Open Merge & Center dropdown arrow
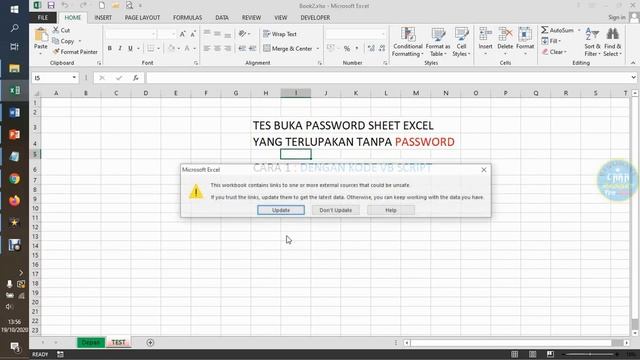This screenshot has height=360, width=640. (318, 49)
